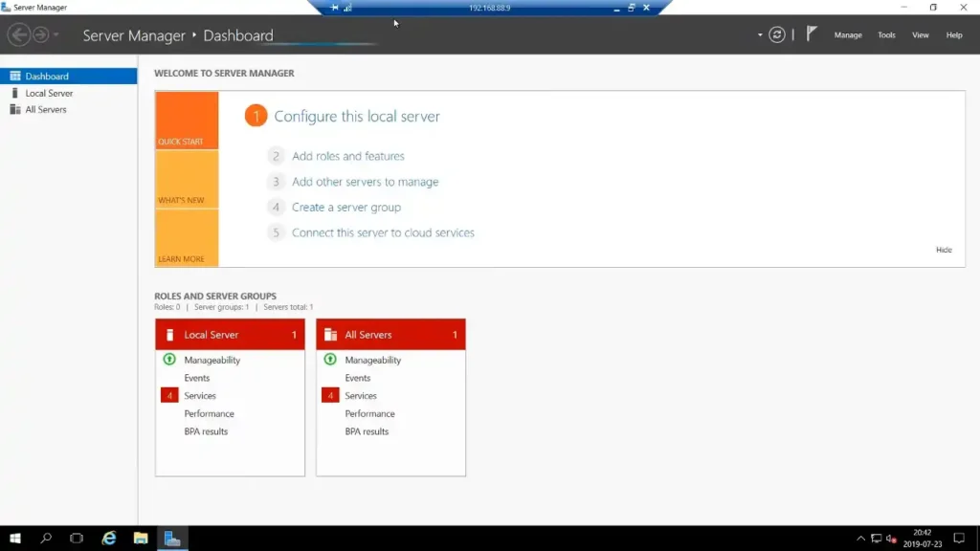The height and width of the screenshot is (551, 980).
Task: Click Create a server group link
Action: (346, 208)
